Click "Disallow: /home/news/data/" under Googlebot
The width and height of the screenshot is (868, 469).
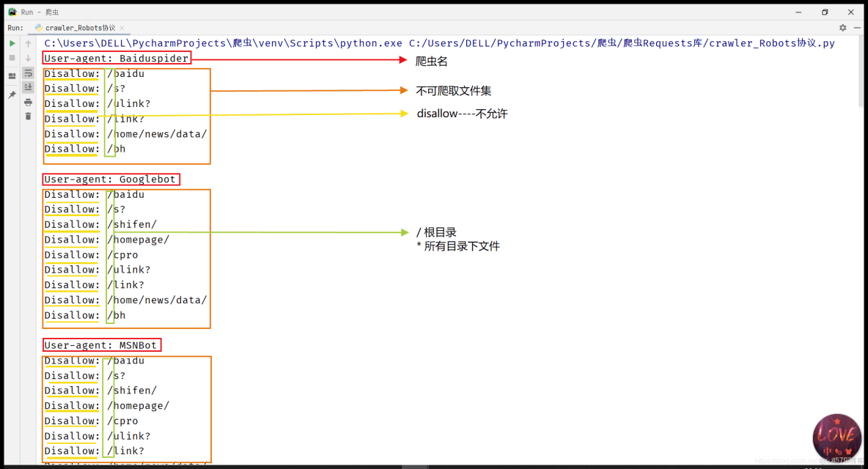click(x=125, y=300)
